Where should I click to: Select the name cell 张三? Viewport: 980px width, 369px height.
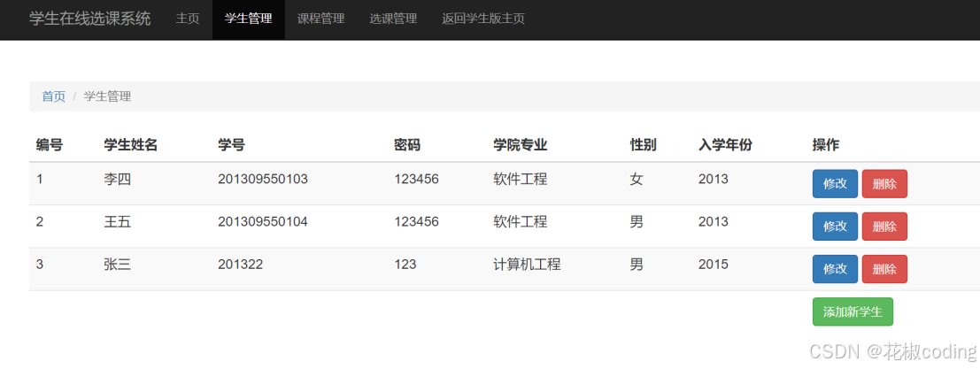point(118,265)
